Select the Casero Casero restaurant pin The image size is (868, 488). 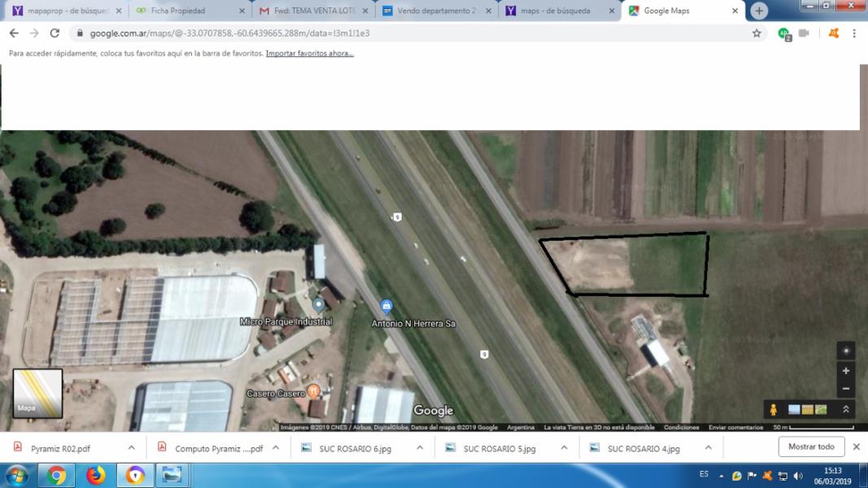click(313, 392)
